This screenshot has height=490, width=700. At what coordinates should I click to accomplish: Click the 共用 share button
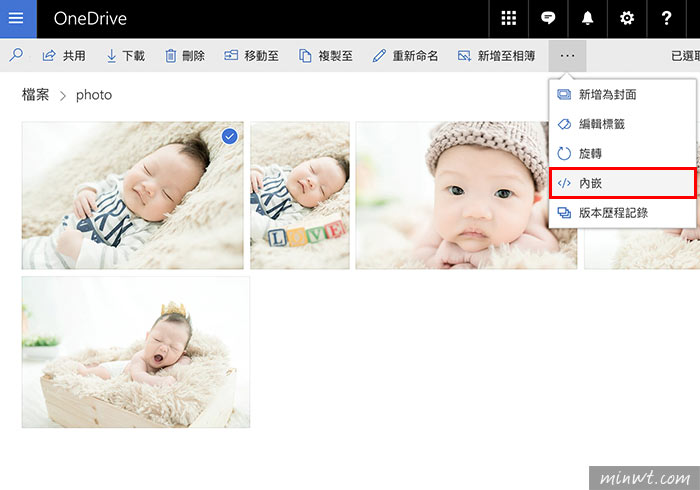point(64,56)
